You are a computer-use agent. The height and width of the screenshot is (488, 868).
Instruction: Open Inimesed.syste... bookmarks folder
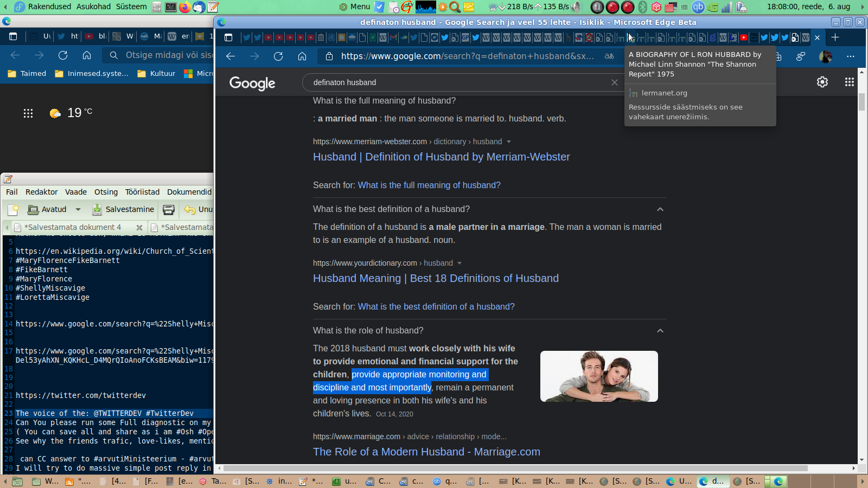pyautogui.click(x=92, y=74)
